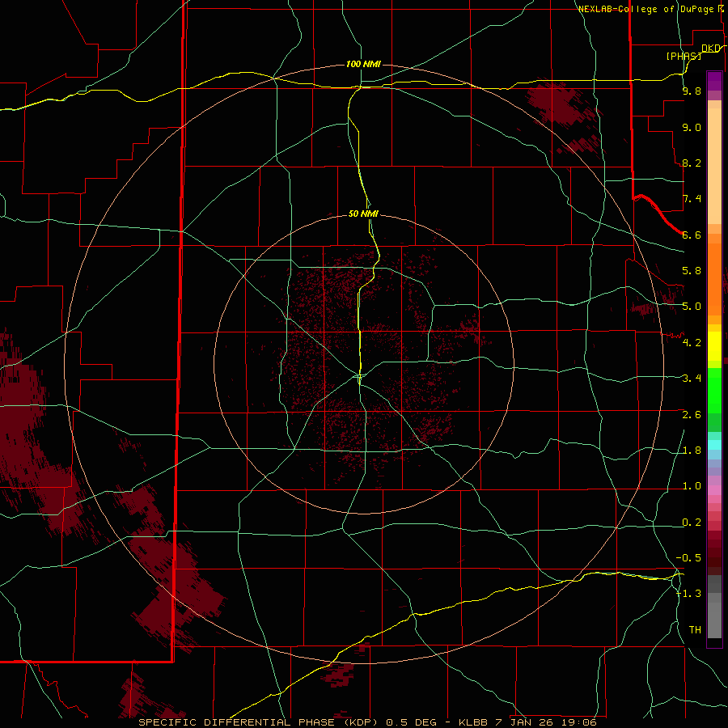This screenshot has height=728, width=728.
Task: Pick the cyan segment of the color bar
Action: pyautogui.click(x=714, y=445)
